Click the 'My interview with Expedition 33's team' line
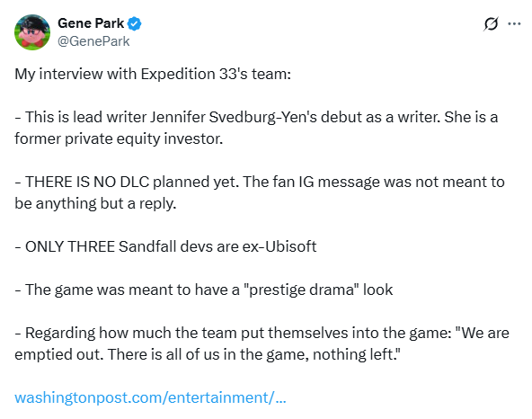Screen dimensions: 532x419 [153, 74]
